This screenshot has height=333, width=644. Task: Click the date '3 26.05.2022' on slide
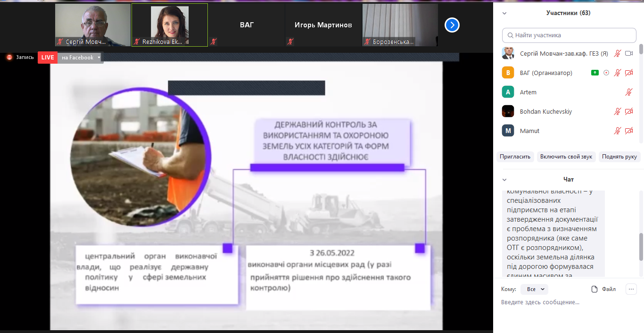click(x=332, y=253)
